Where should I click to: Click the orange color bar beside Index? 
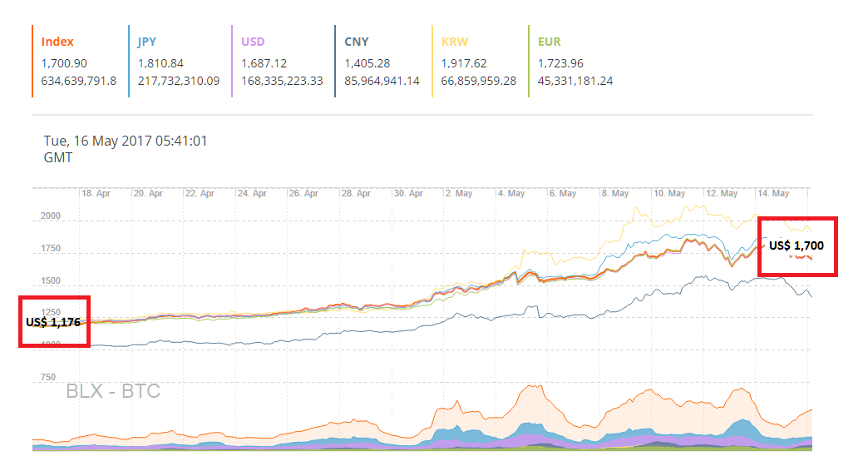pos(32,61)
